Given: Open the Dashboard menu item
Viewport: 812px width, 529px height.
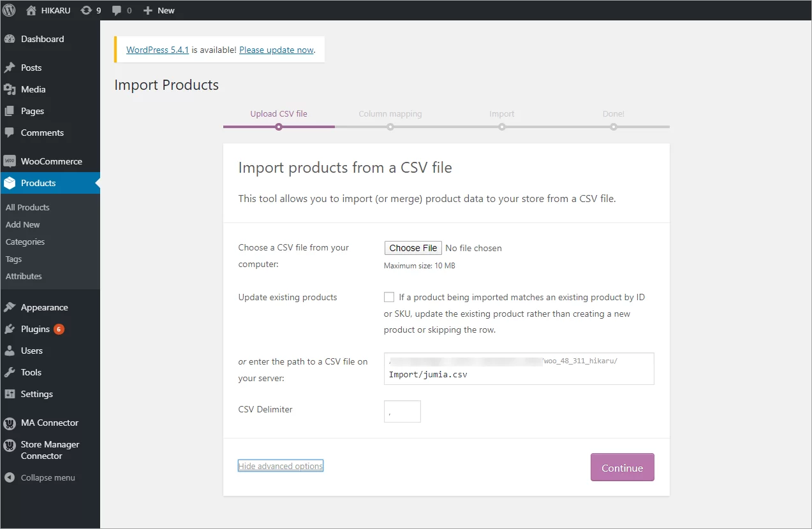Looking at the screenshot, I should [42, 39].
